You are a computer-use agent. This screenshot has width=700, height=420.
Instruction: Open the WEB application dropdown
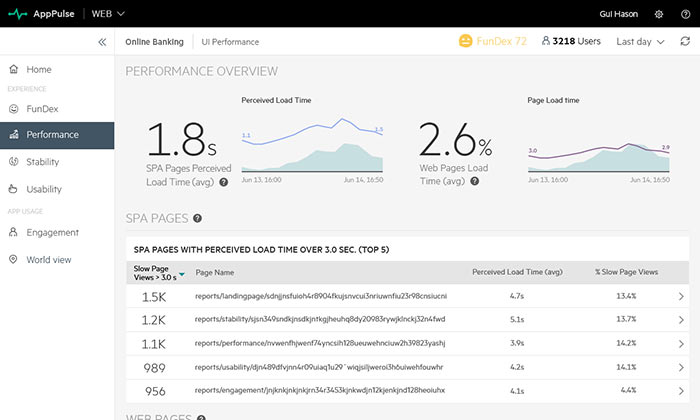pos(108,14)
